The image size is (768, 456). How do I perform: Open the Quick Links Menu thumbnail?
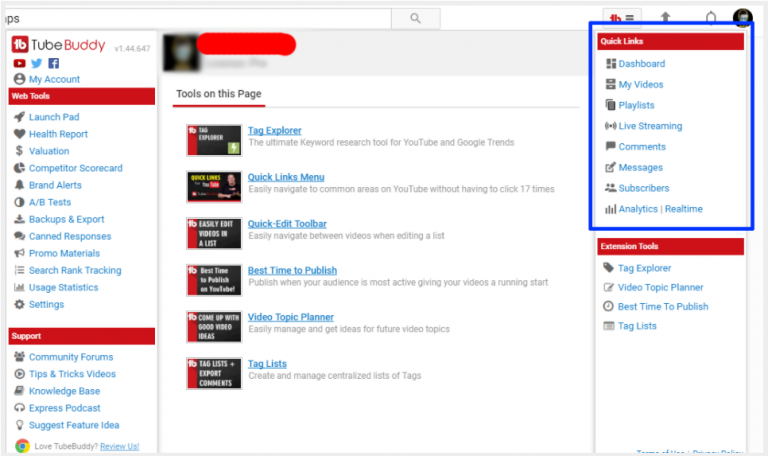214,187
